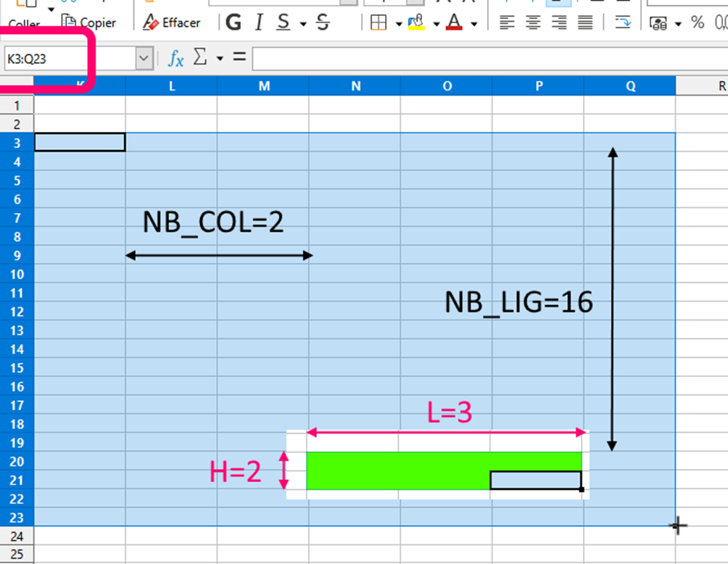The width and height of the screenshot is (728, 564).
Task: Click the merge cells toolbar icon
Action: pos(660,22)
